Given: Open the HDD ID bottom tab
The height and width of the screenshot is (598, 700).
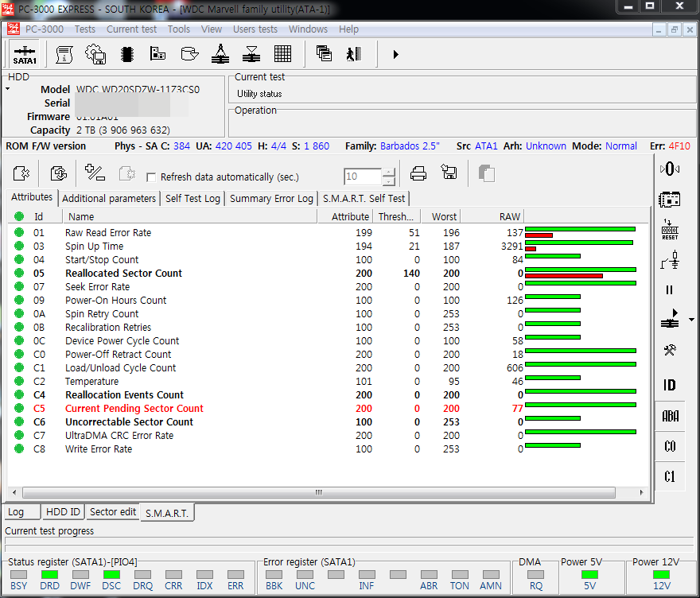Looking at the screenshot, I should pos(63,512).
